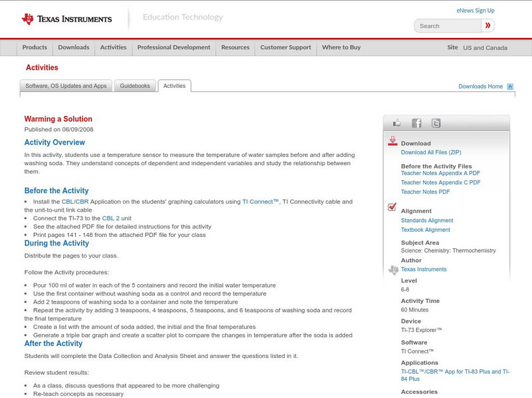Open the Teacher Notes PDF link
The width and height of the screenshot is (532, 398).
[425, 192]
